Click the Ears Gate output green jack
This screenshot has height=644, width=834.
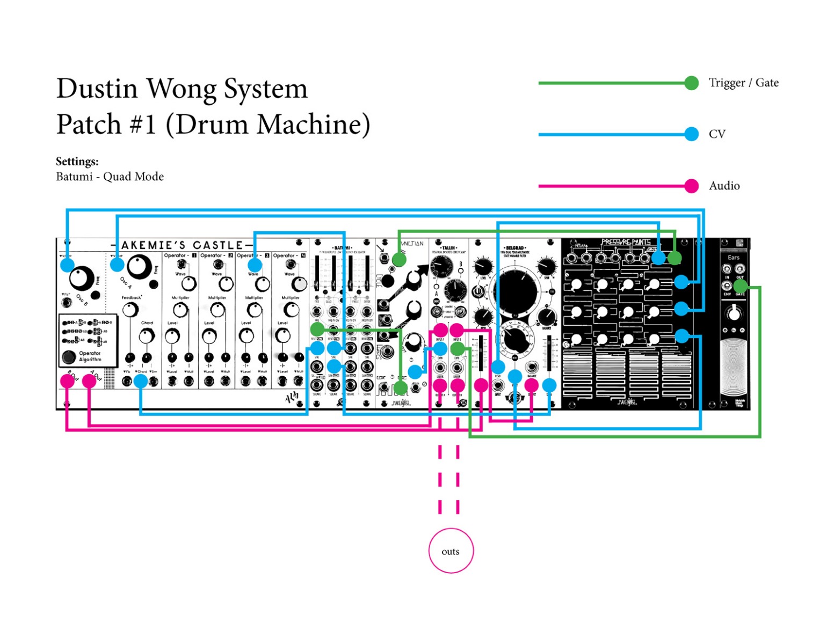[x=740, y=286]
